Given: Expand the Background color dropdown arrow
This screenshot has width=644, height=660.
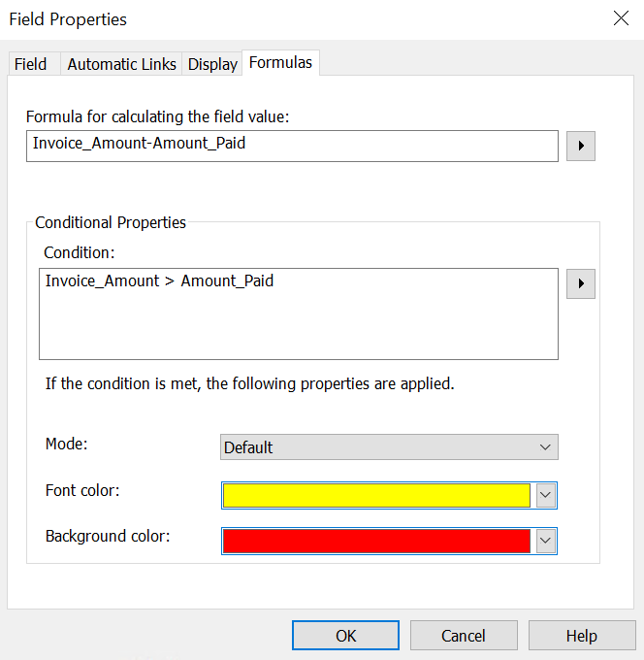Looking at the screenshot, I should 546,541.
